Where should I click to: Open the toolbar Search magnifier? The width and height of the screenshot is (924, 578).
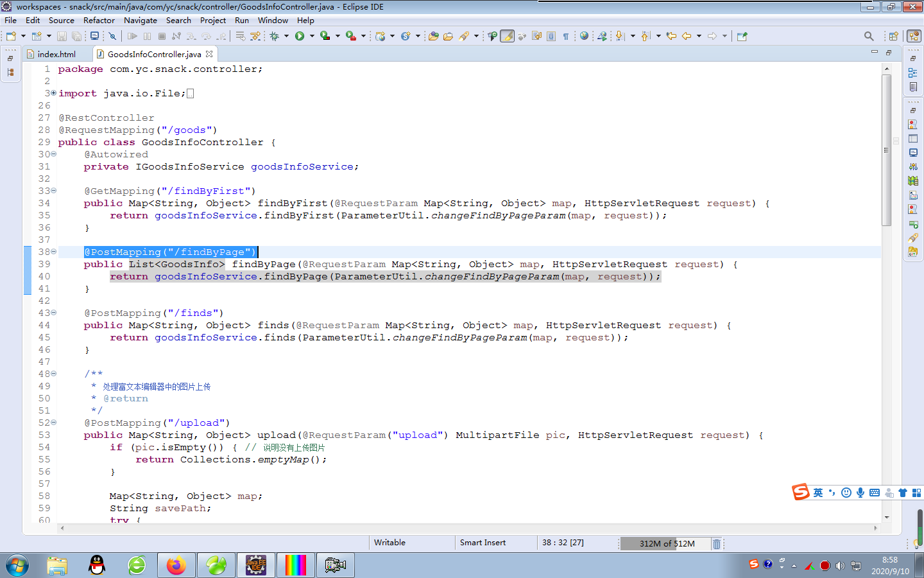(869, 37)
